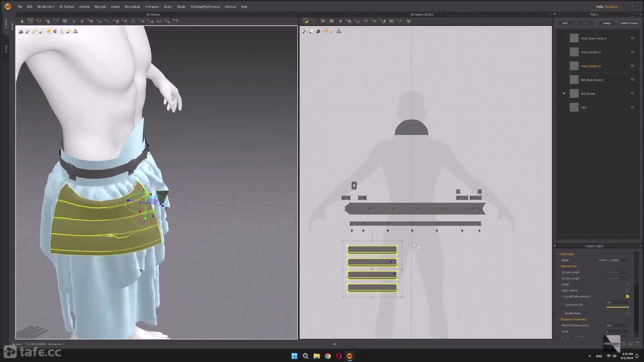Image resolution: width=644 pixels, height=362 pixels.
Task: Open File Explorer from the taskbar
Action: [x=317, y=356]
